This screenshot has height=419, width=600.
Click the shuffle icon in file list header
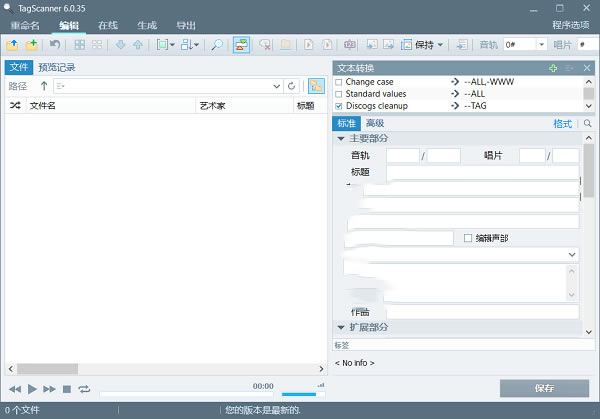click(x=15, y=104)
